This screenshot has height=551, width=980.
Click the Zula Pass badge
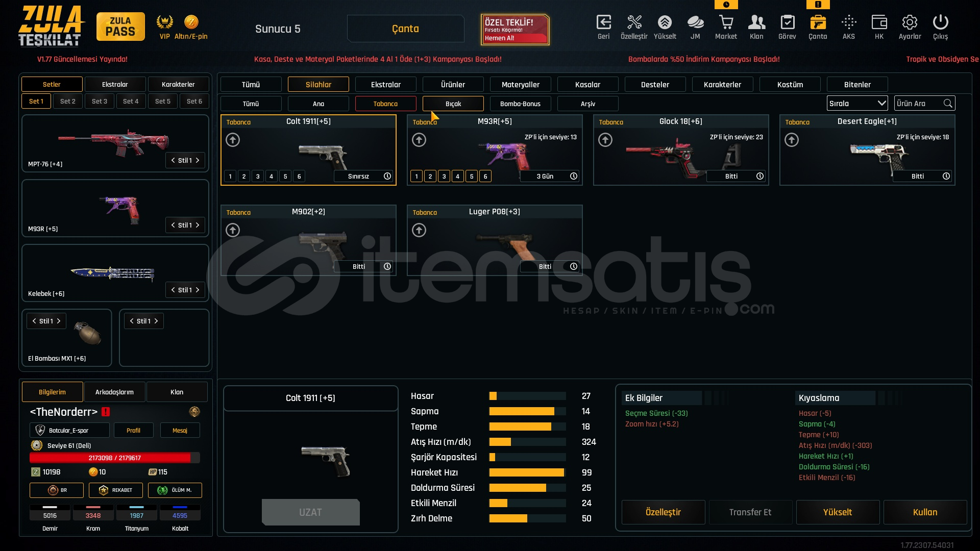coord(120,27)
